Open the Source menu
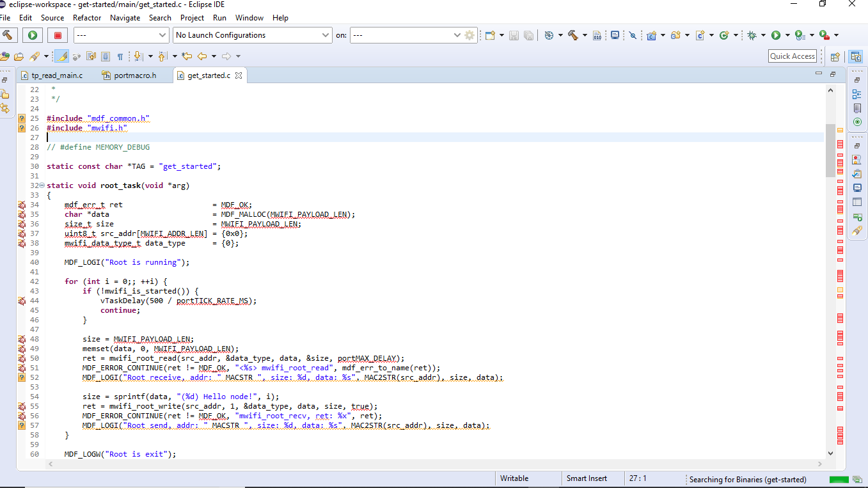The image size is (868, 488). (52, 18)
